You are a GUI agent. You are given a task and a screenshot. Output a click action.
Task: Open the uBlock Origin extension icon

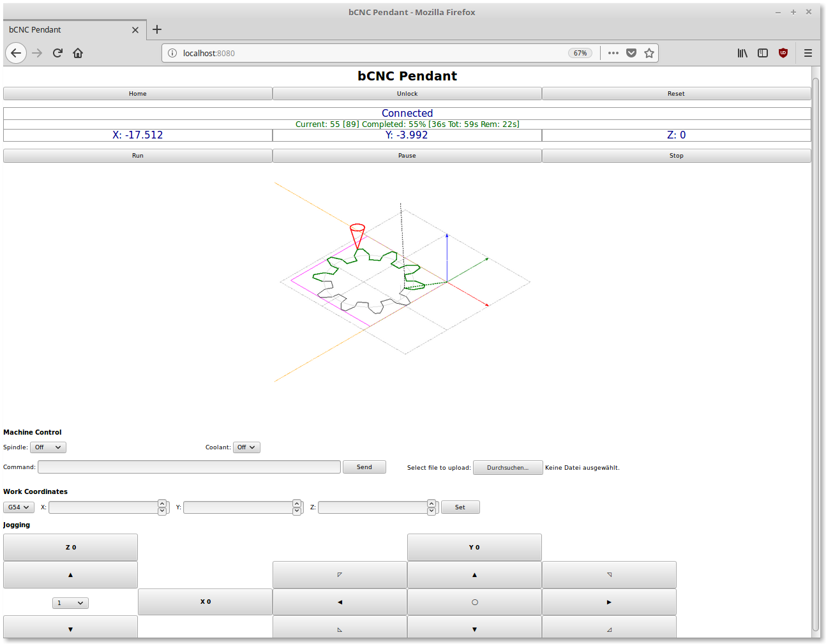click(x=783, y=53)
